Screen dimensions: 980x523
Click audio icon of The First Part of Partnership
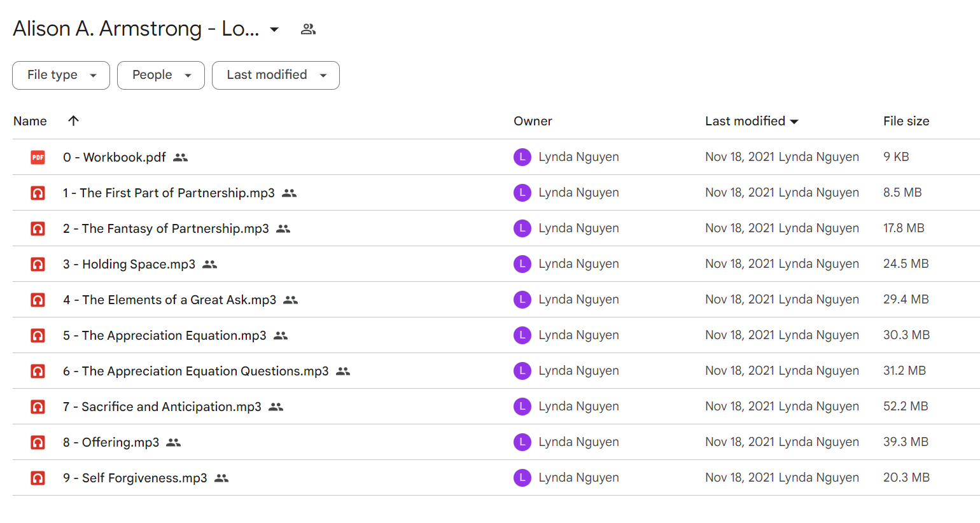click(38, 193)
